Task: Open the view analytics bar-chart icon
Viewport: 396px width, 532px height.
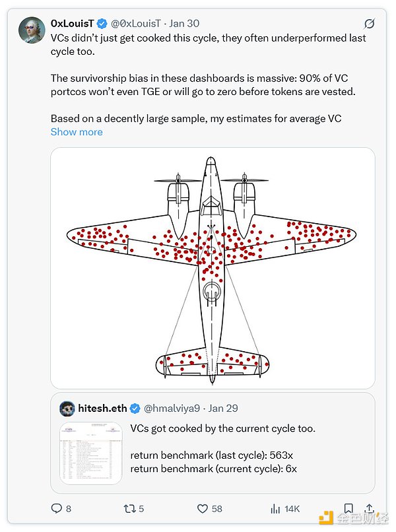Action: (x=276, y=508)
